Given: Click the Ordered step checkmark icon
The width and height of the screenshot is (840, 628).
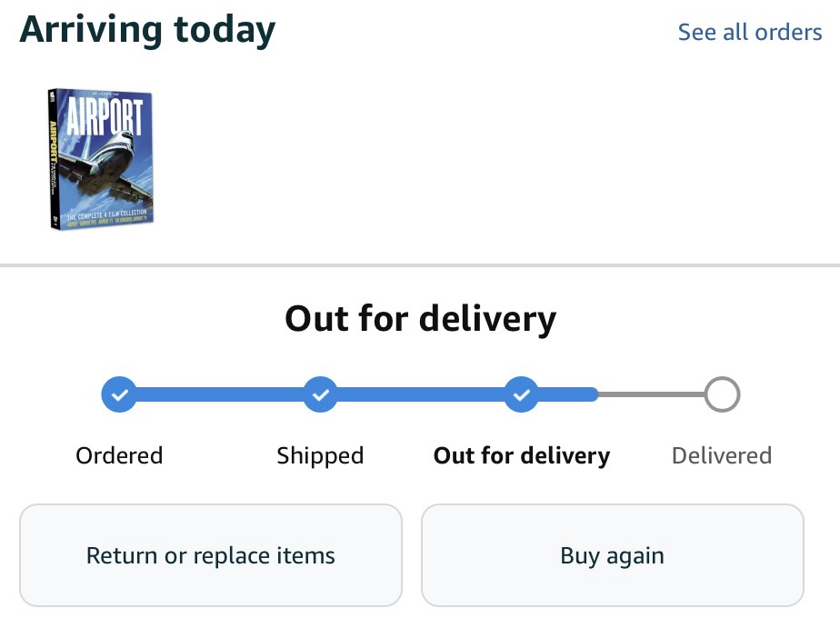Looking at the screenshot, I should [119, 395].
